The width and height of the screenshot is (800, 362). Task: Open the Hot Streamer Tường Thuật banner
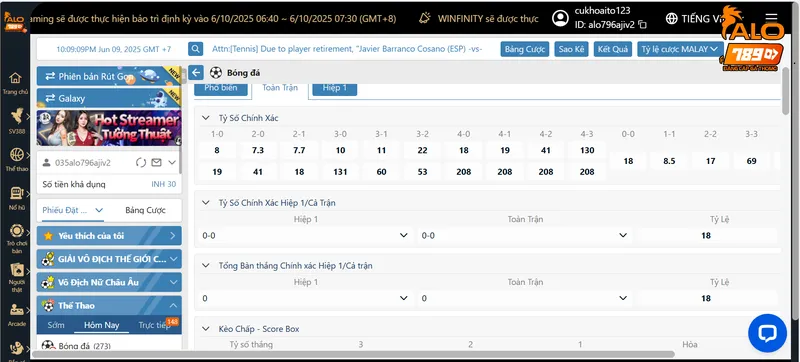(x=109, y=128)
